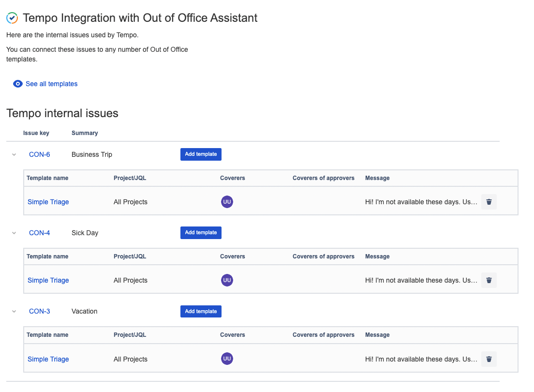Click the Tempo internal issues heading

click(x=62, y=113)
